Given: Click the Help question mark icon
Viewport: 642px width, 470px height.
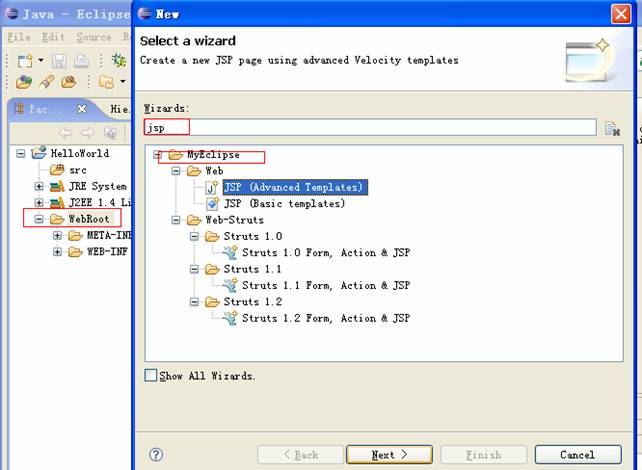Looking at the screenshot, I should [156, 454].
